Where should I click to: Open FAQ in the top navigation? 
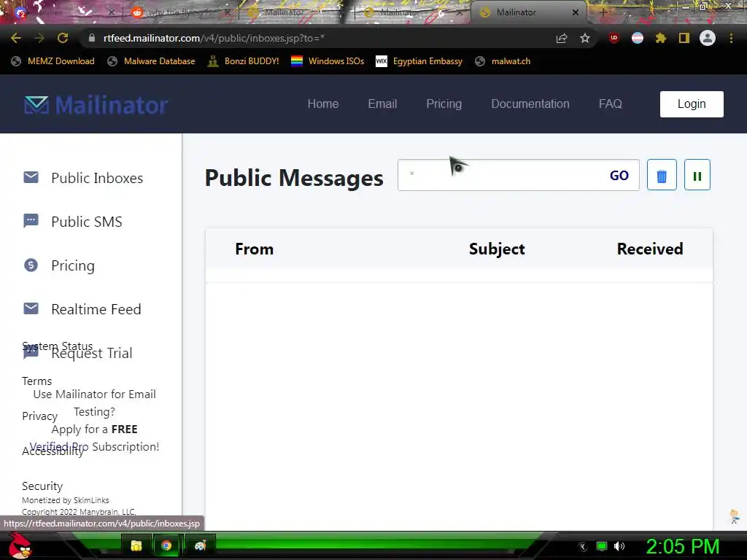611,104
